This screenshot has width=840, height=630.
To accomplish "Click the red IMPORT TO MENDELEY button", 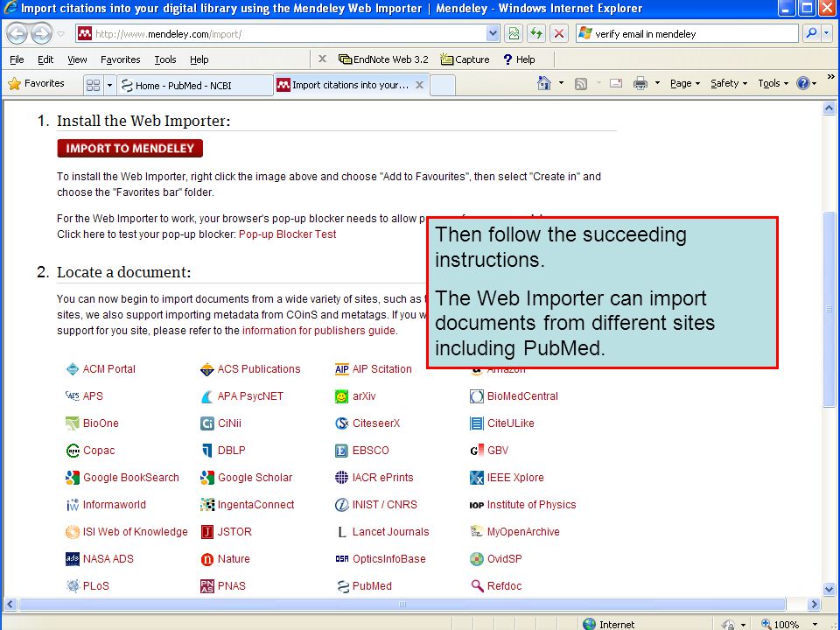I will tap(129, 149).
